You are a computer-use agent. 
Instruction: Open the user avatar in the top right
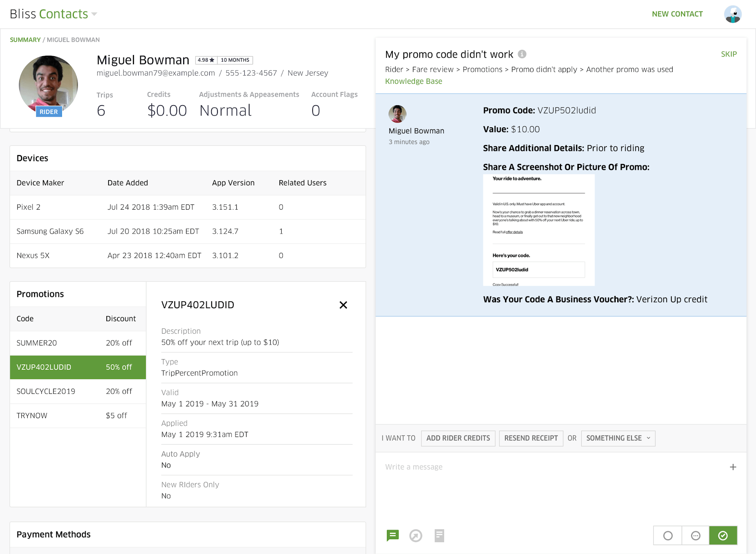[732, 14]
